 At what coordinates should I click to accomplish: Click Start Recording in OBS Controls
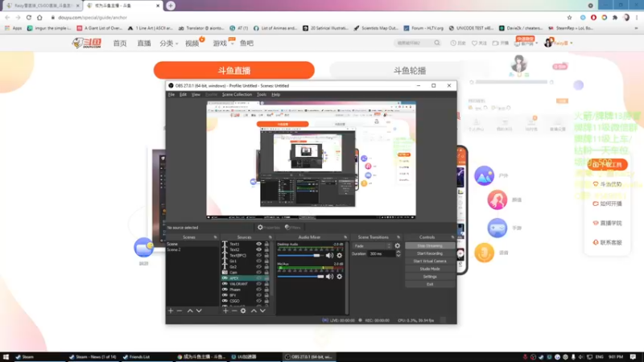coord(430,253)
